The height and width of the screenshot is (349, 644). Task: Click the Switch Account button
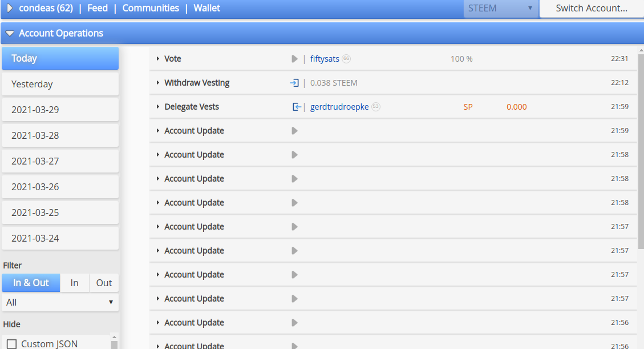(592, 8)
